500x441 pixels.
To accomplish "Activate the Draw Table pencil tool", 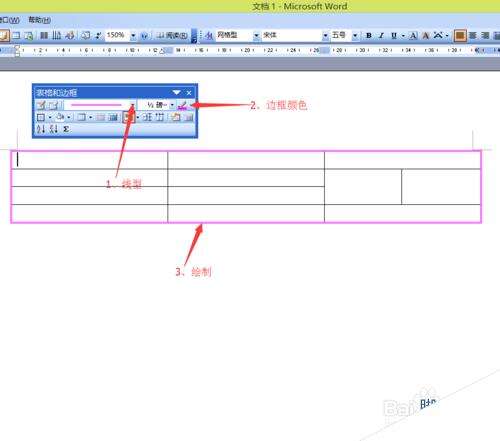I will pos(41,105).
